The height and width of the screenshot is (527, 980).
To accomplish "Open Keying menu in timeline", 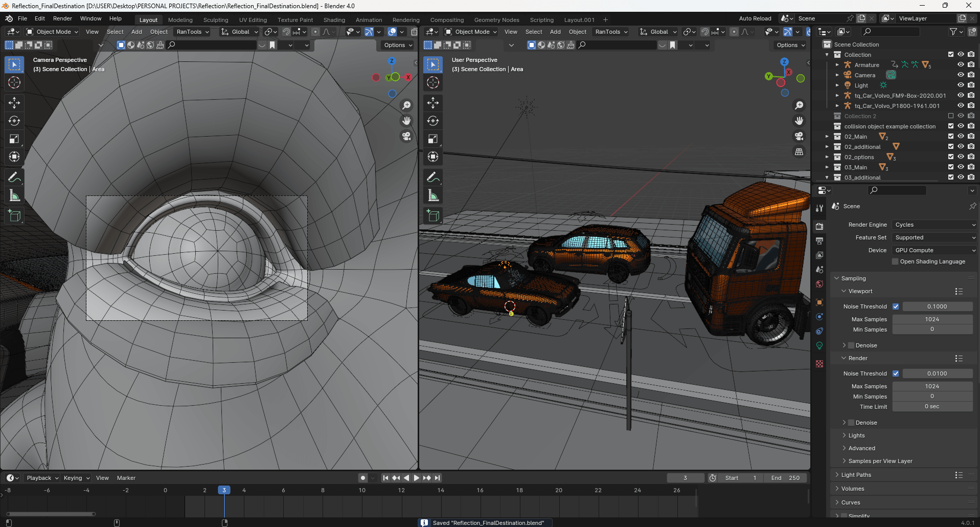I will (x=77, y=478).
